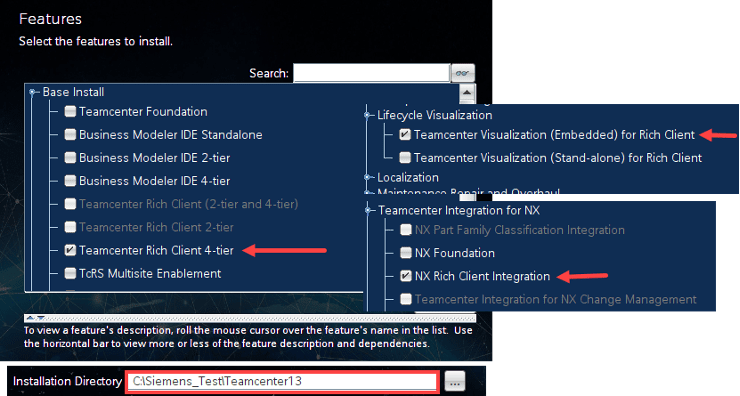Expand the Localization tree node
Image resolution: width=740 pixels, height=396 pixels.
point(367,177)
